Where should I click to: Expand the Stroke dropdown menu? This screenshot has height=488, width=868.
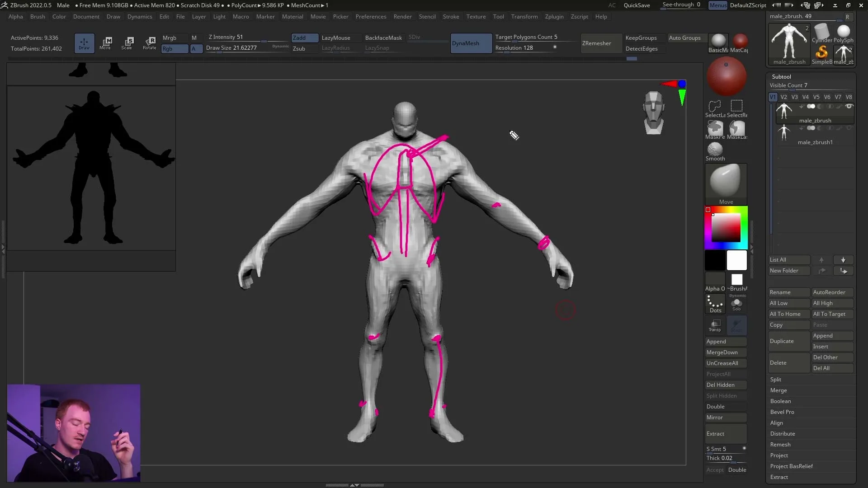(451, 16)
